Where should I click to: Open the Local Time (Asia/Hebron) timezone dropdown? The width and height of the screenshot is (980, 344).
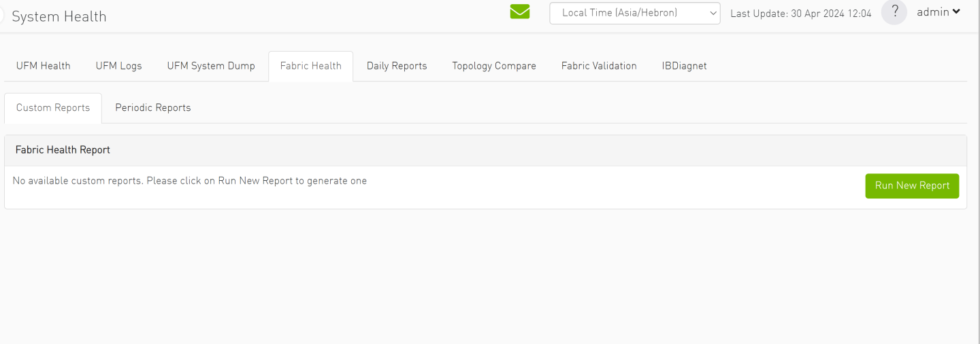click(x=634, y=13)
